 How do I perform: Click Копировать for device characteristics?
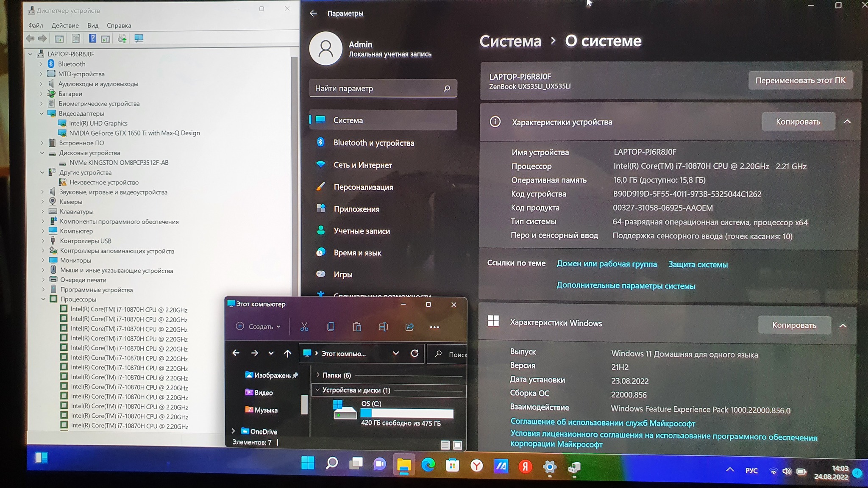[798, 122]
